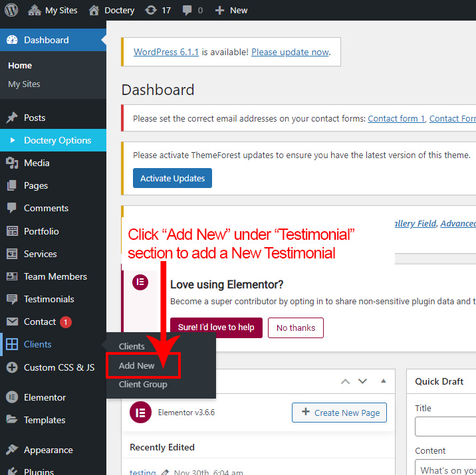Open the Templates folder icon

coord(12,420)
